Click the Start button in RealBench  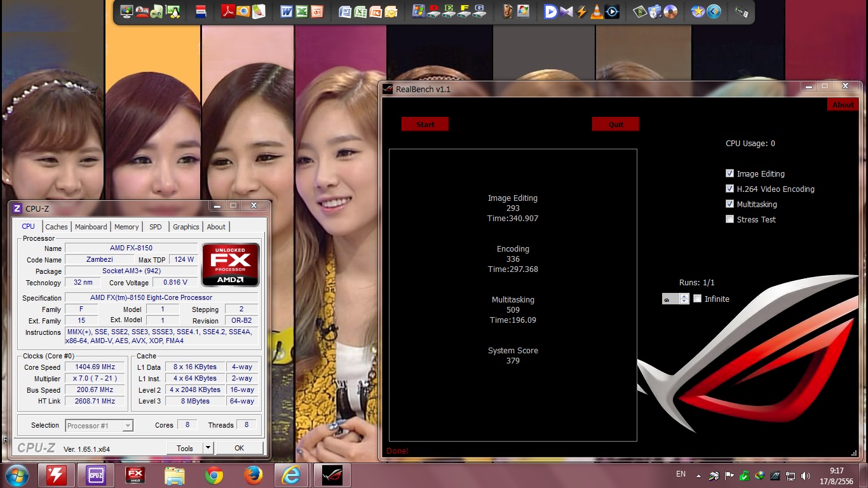425,124
